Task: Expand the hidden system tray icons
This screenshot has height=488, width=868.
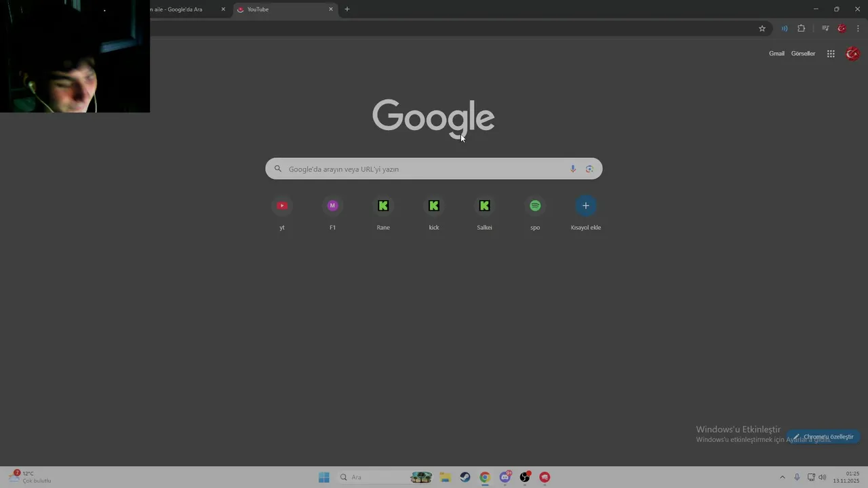Action: click(782, 477)
